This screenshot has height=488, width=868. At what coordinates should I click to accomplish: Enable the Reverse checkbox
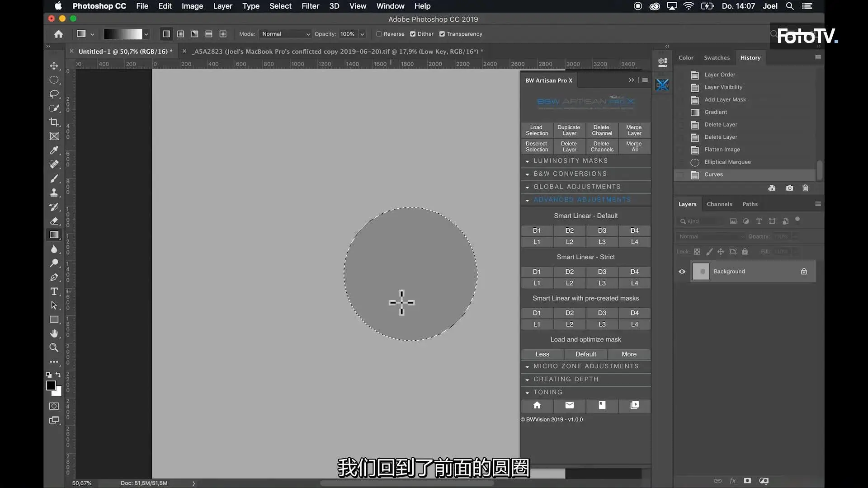[379, 34]
